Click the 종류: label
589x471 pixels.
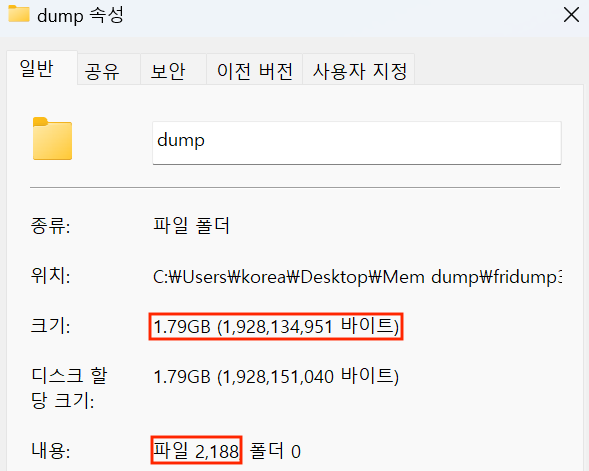pos(50,226)
